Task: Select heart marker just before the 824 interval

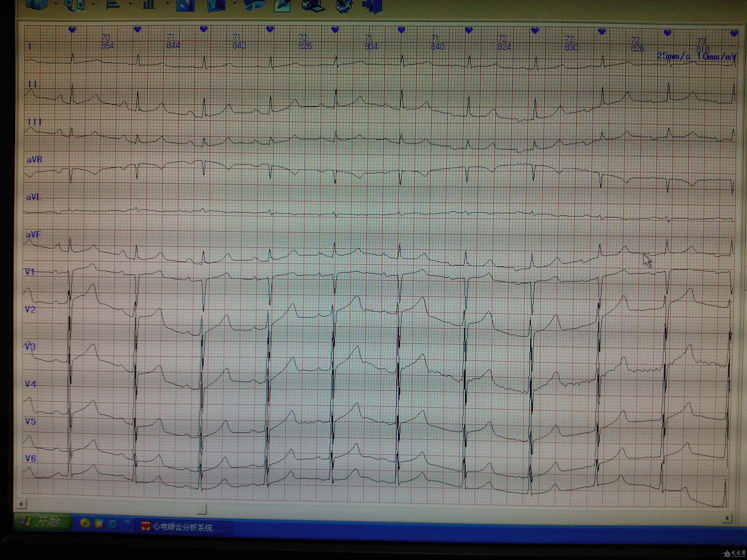Action: pos(468,30)
